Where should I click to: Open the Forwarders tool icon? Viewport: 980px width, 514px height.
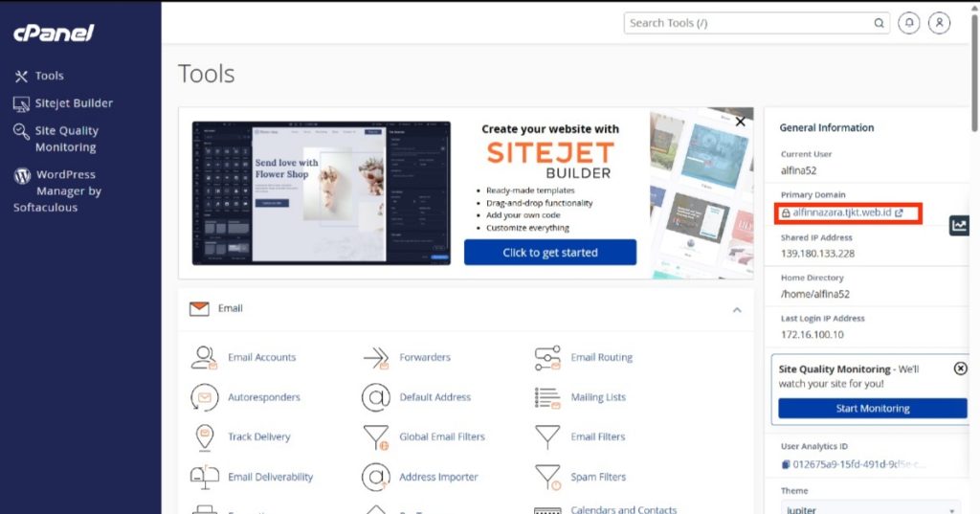376,358
